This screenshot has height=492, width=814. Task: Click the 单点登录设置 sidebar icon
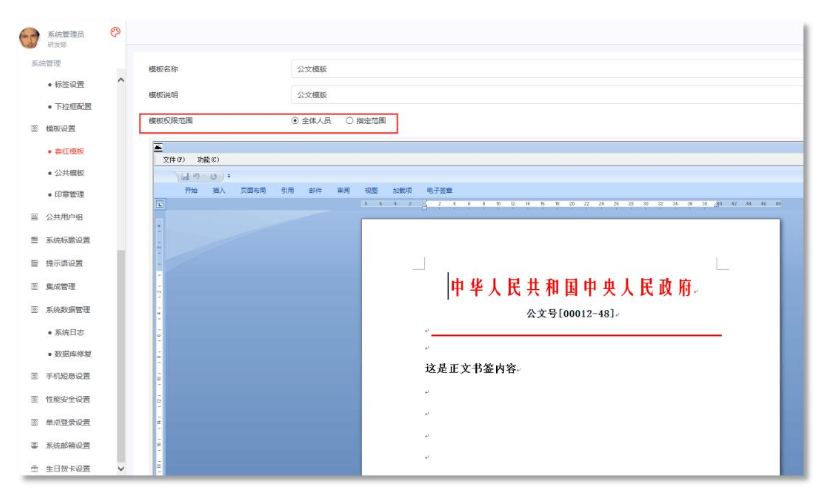[34, 422]
